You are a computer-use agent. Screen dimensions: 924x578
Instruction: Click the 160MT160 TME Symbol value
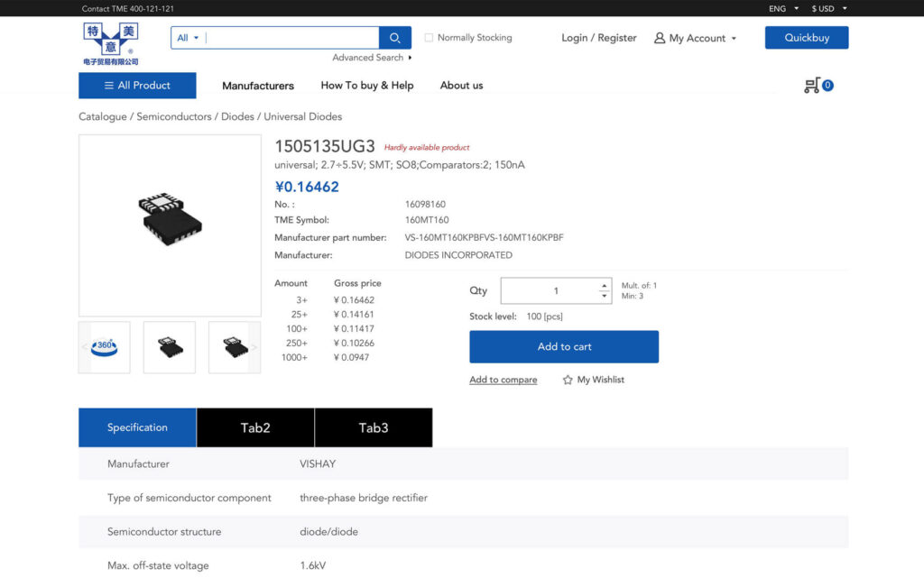pos(427,220)
